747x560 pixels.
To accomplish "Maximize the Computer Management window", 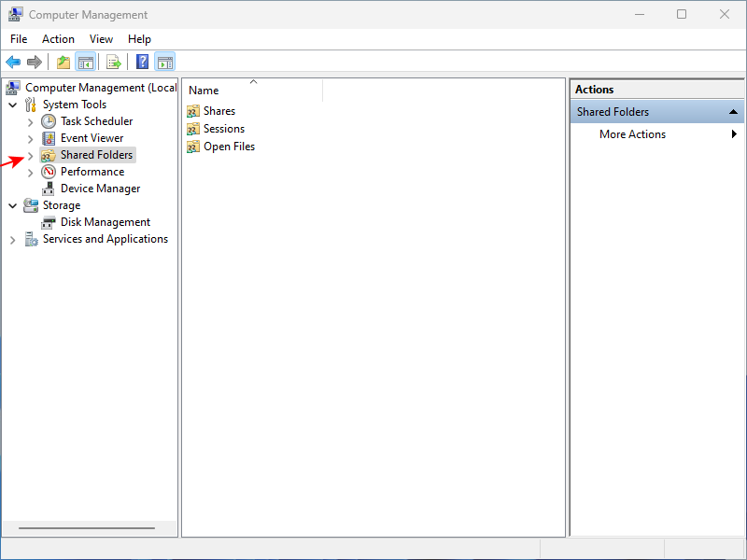I will 682,14.
